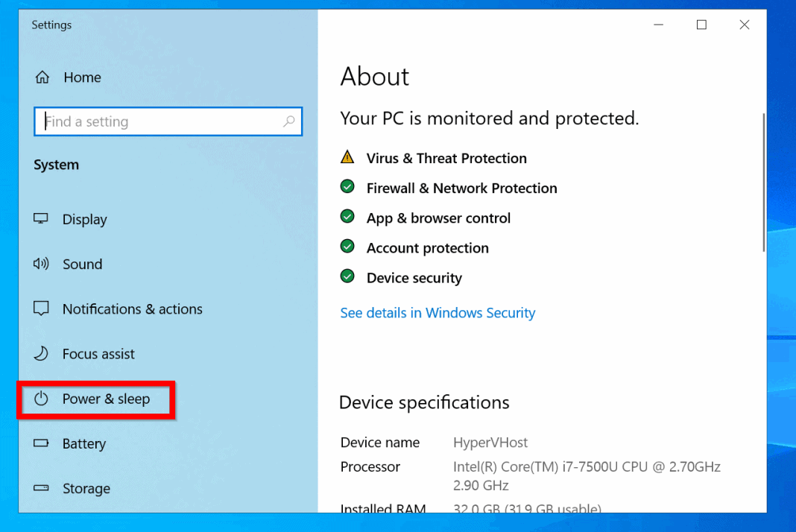Image resolution: width=796 pixels, height=532 pixels.
Task: Open Display settings from the sidebar
Action: [84, 219]
